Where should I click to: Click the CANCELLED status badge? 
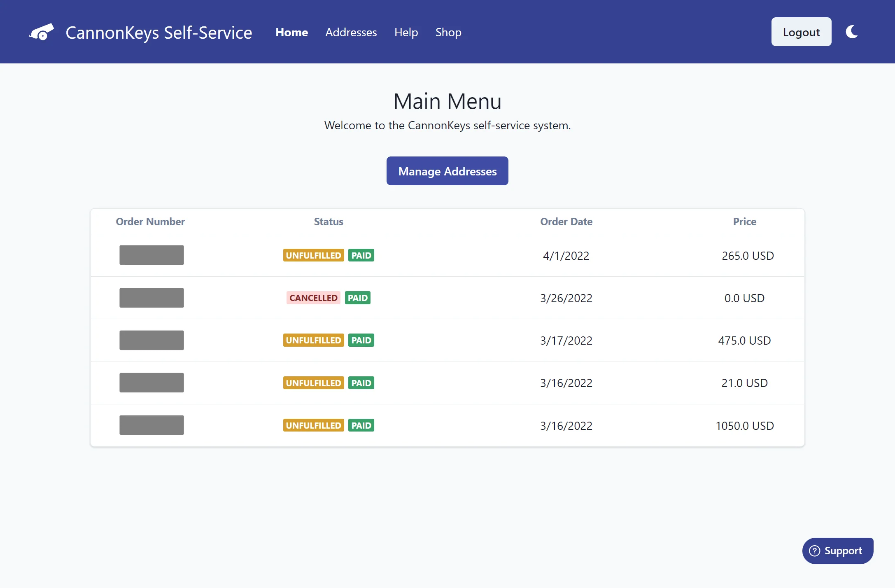[x=313, y=298]
